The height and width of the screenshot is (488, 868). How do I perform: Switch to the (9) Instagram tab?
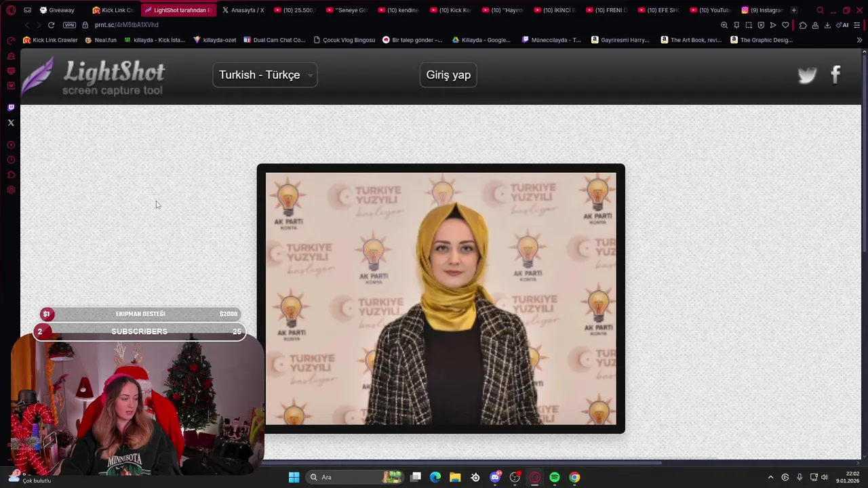click(762, 10)
